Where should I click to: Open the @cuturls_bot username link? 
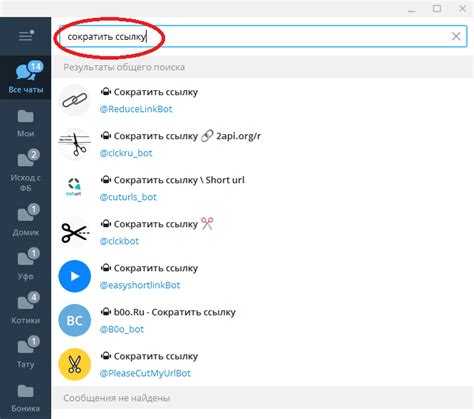coord(128,197)
